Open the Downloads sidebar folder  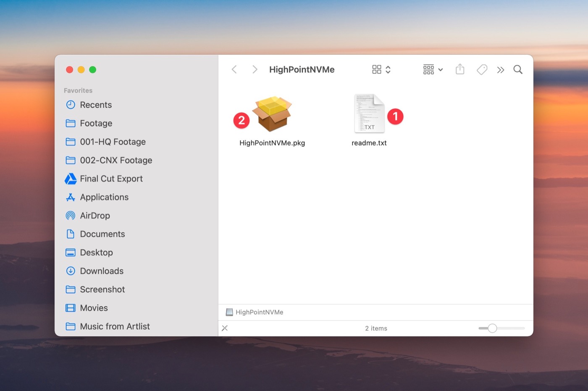click(x=102, y=271)
